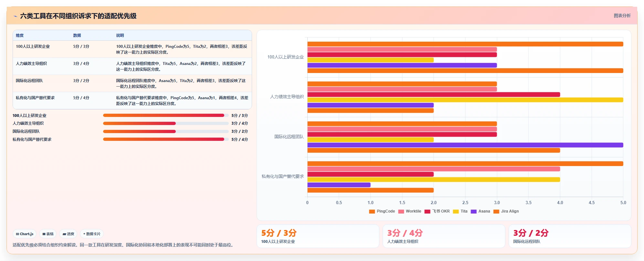This screenshot has height=261, width=644.
Task: Click the 国际化远程团队 progress bar
Action: coord(166,131)
